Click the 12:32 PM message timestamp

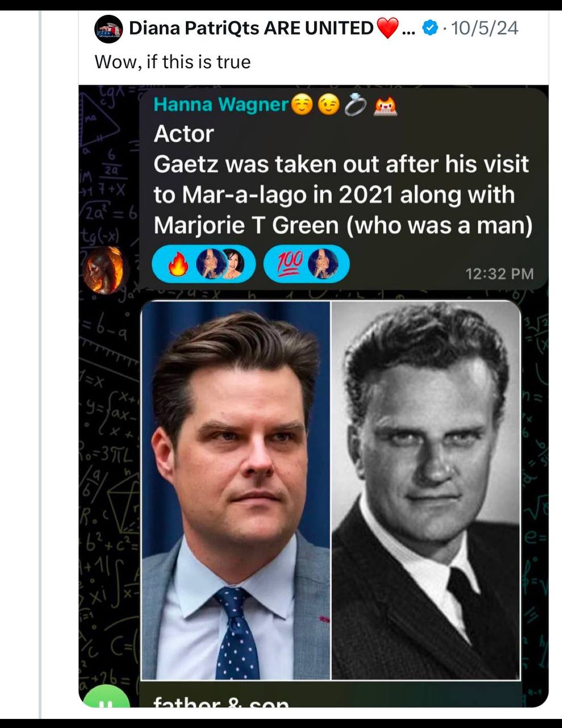pos(499,274)
